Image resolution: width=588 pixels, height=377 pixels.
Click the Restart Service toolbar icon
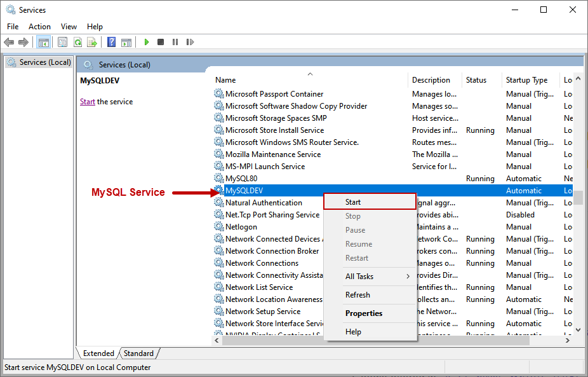coord(190,42)
